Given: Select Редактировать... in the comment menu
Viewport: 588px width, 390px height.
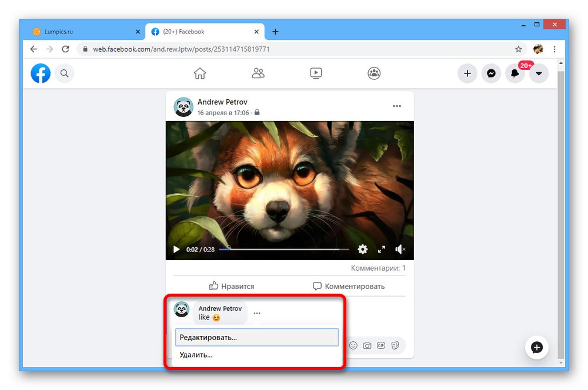Looking at the screenshot, I should tap(257, 337).
